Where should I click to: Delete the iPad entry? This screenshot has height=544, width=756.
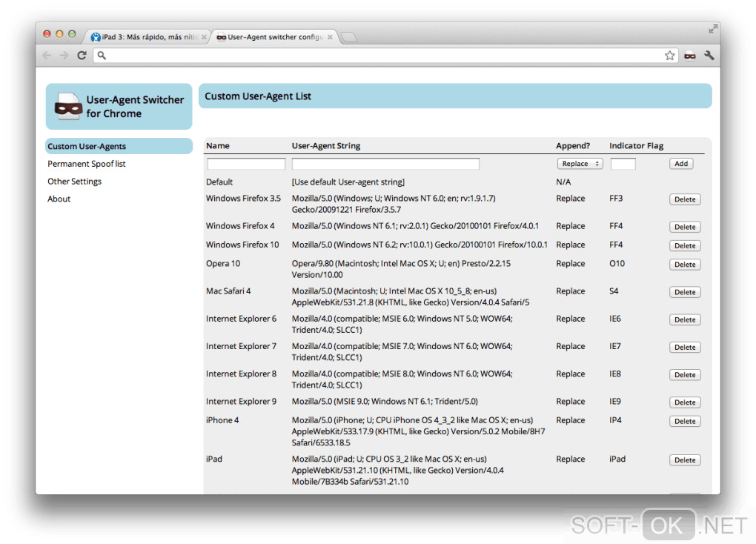point(685,460)
